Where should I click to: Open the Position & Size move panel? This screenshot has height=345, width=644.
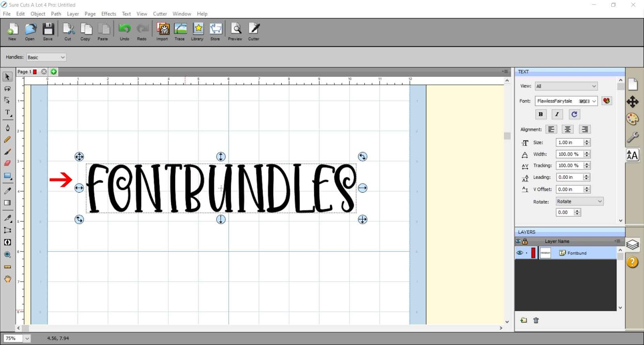(632, 101)
